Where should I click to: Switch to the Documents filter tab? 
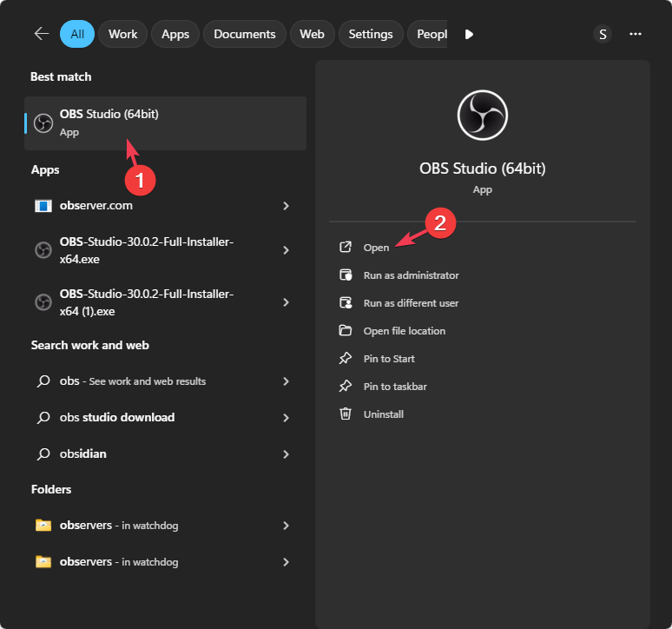click(x=244, y=34)
